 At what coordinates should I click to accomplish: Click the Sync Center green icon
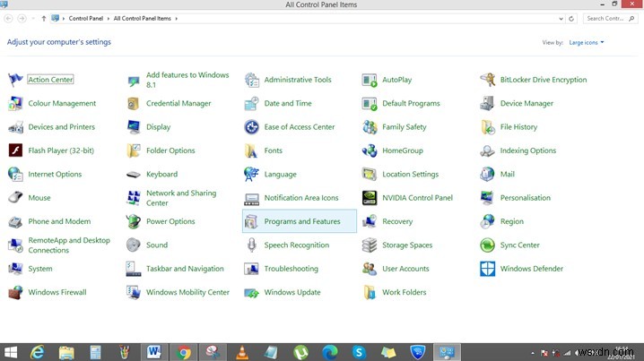(488, 245)
